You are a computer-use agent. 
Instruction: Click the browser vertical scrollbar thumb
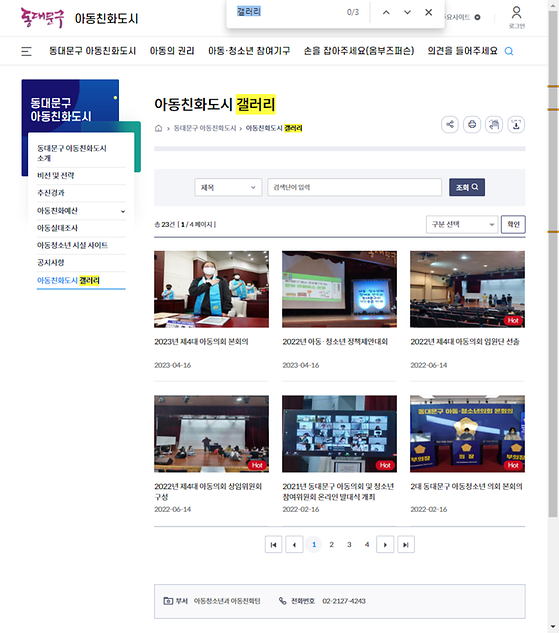[x=553, y=264]
